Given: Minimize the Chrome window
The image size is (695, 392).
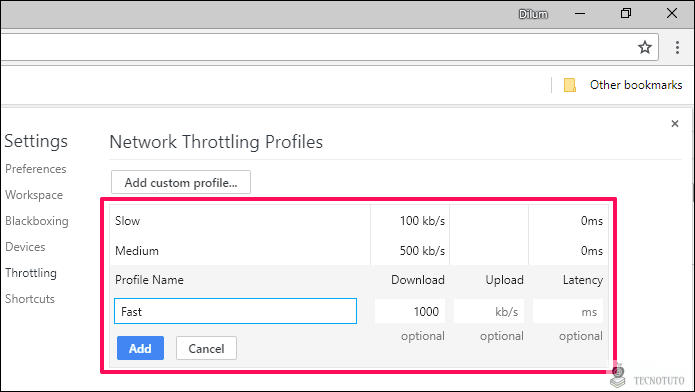Looking at the screenshot, I should pyautogui.click(x=580, y=14).
